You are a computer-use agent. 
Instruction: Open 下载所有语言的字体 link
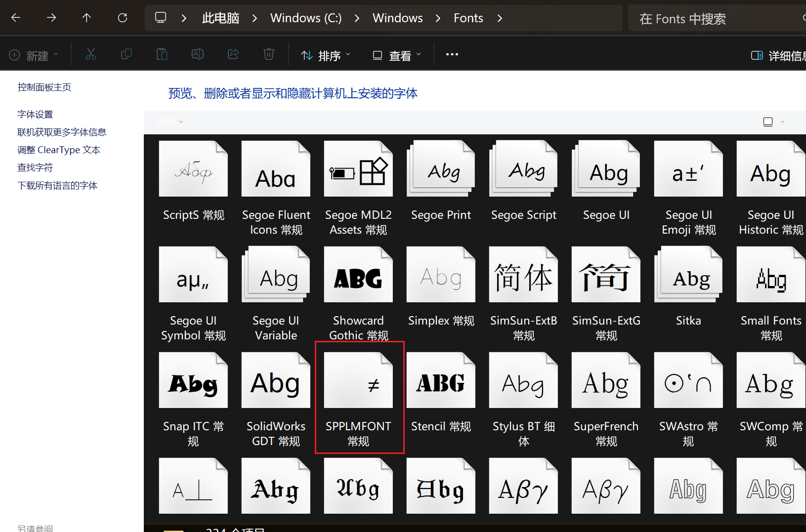(x=57, y=186)
